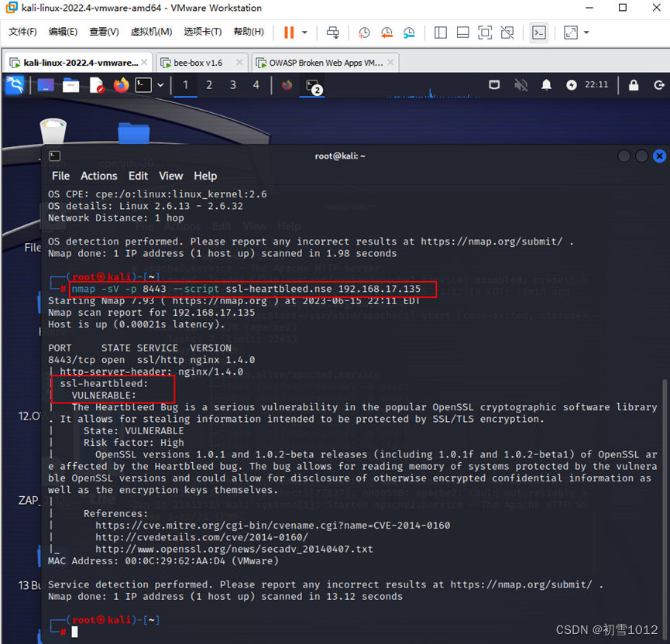
Task: Open the VMware console view
Action: pos(539,33)
